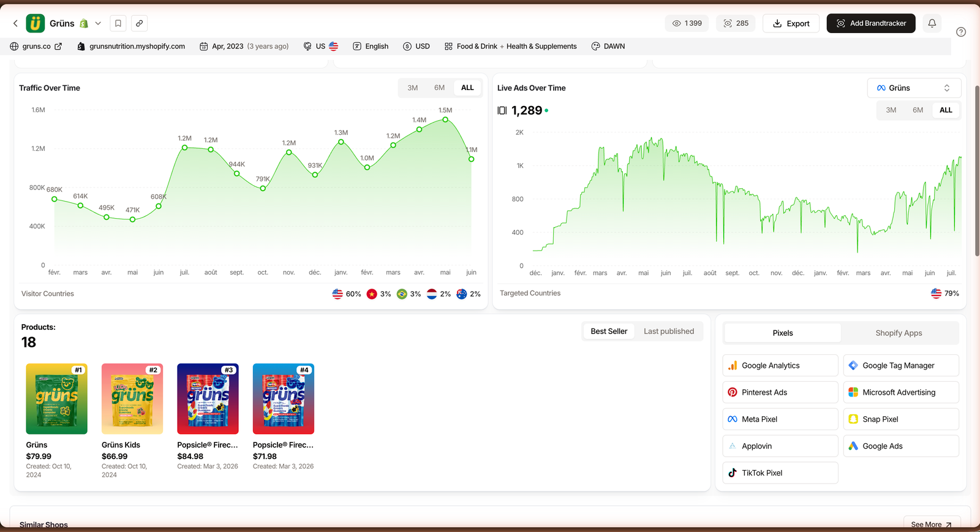Open the gruns.co website link
Image resolution: width=980 pixels, height=532 pixels.
(x=36, y=46)
